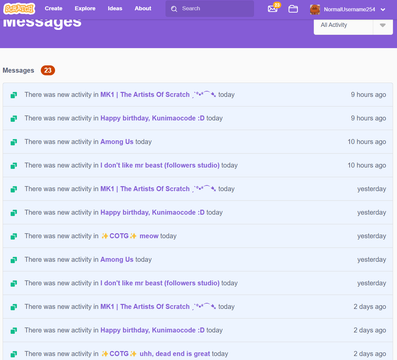Open the My Stuff folder icon

(x=293, y=9)
